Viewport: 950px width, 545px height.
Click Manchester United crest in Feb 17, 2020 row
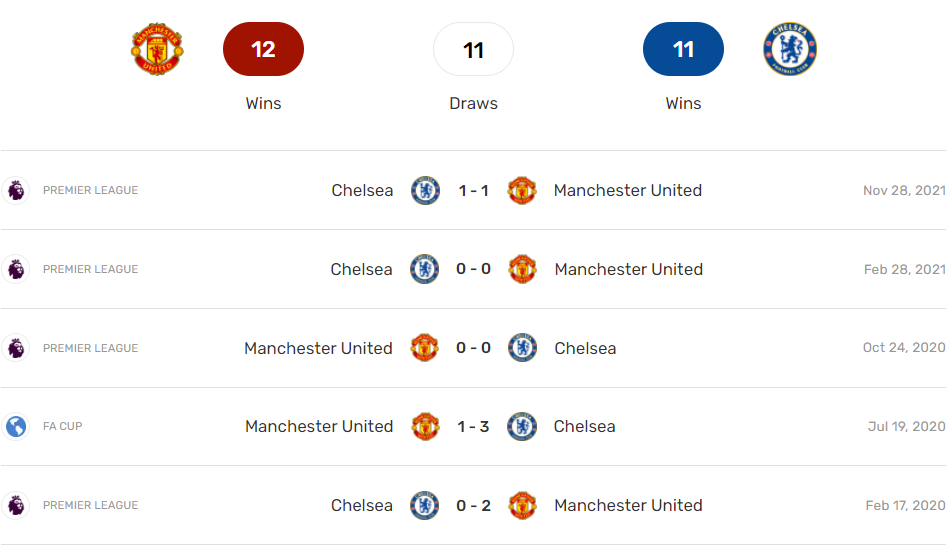click(522, 505)
